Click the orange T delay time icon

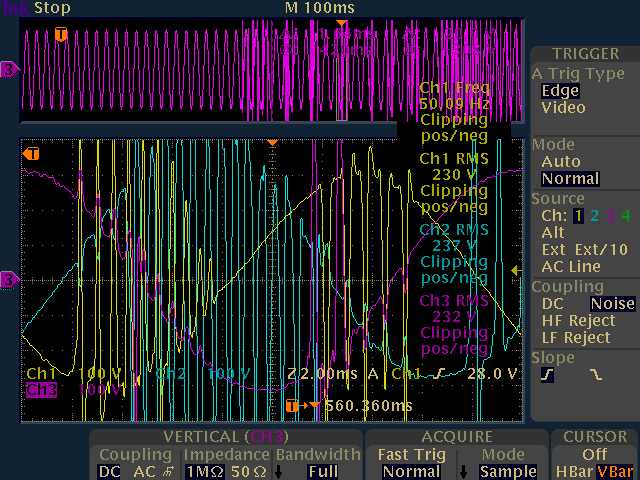(292, 405)
